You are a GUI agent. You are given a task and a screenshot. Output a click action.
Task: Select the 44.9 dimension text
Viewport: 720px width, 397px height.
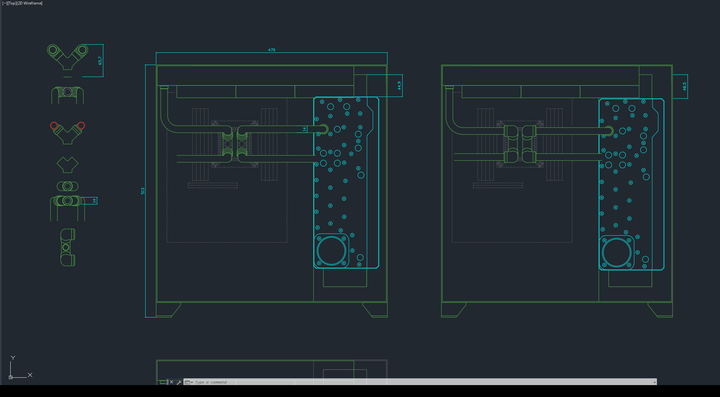click(x=399, y=85)
